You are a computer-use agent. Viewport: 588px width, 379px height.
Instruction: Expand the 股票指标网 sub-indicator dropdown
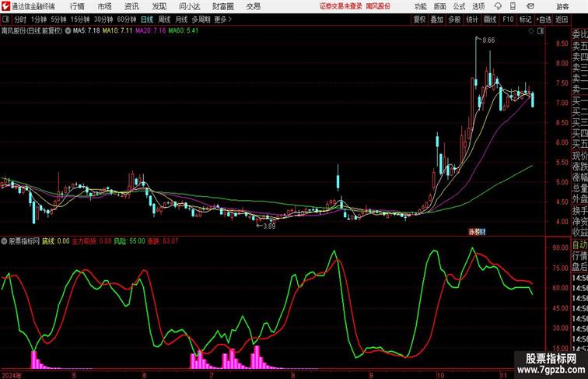tap(4, 241)
